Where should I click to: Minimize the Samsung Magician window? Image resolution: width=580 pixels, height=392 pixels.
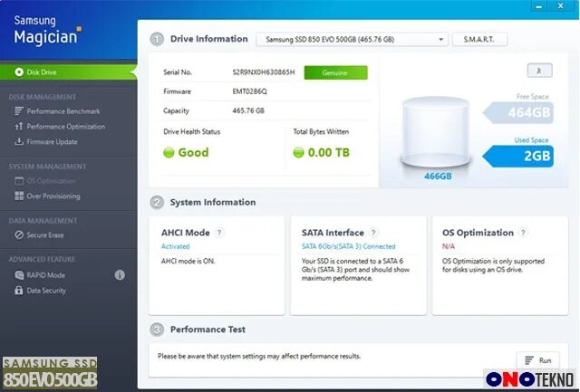pyautogui.click(x=539, y=6)
